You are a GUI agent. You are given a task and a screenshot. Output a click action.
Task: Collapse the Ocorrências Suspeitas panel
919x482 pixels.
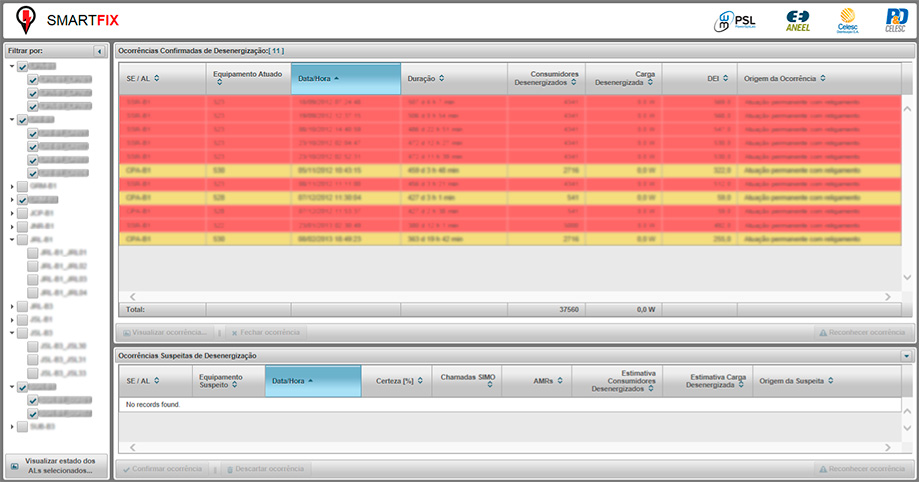pos(907,355)
